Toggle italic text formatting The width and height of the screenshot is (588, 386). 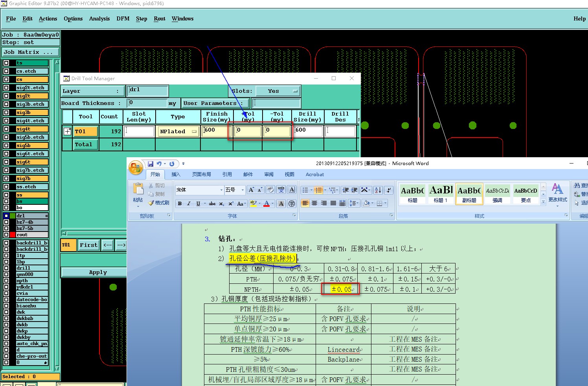[x=189, y=204]
